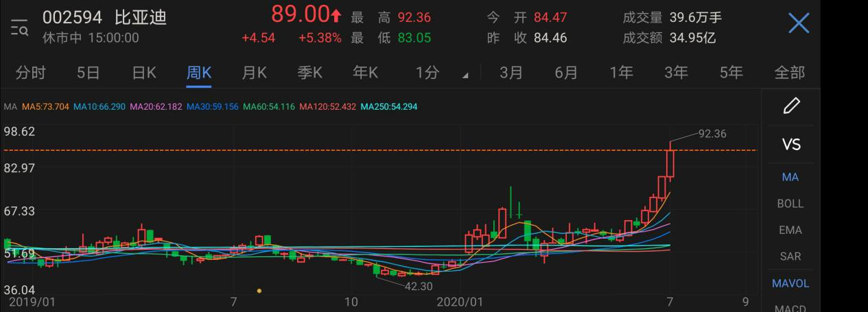Switch to the 季K tab
Viewport: 868px width, 312px height.
point(309,73)
